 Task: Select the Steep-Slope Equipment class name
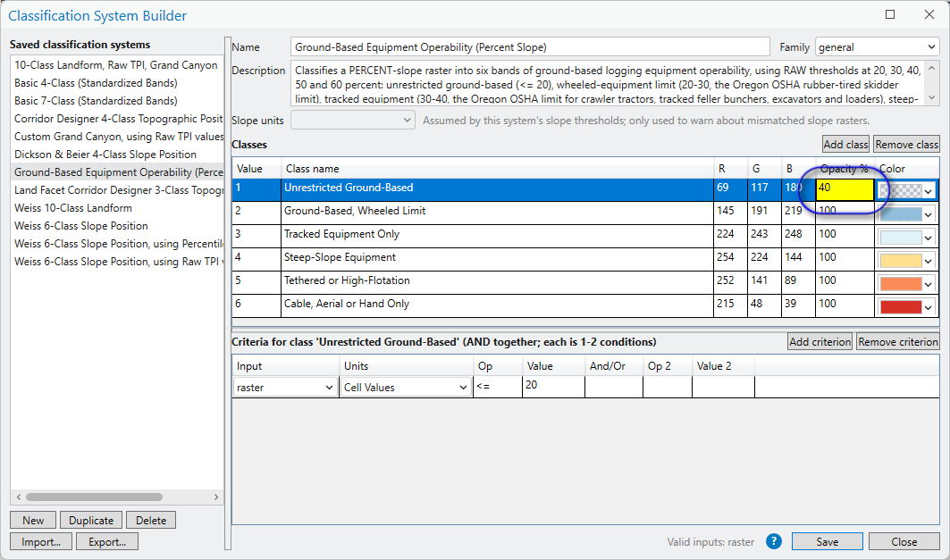click(340, 257)
